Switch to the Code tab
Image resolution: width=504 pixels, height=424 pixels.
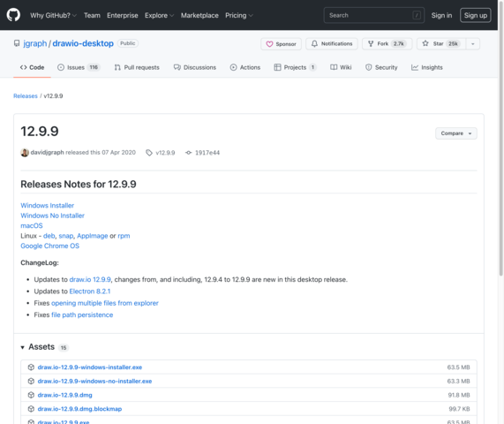32,67
